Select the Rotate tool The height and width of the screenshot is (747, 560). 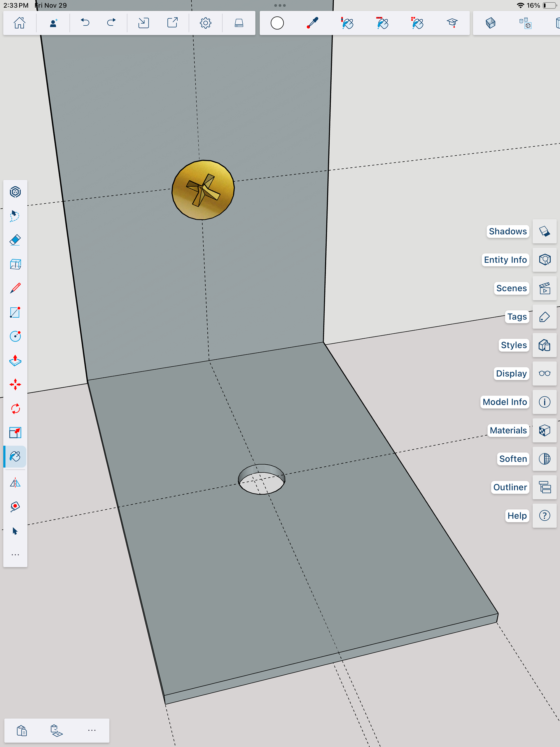[x=15, y=409]
